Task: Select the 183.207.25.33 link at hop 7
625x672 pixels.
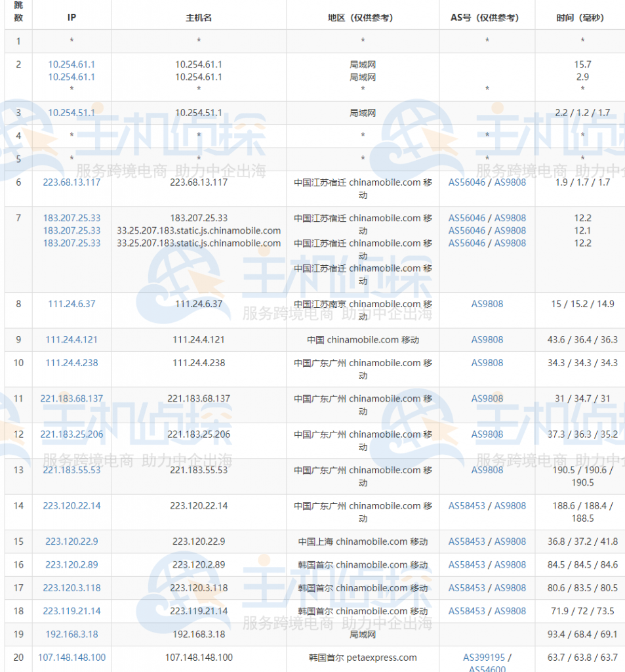Action: [x=71, y=219]
